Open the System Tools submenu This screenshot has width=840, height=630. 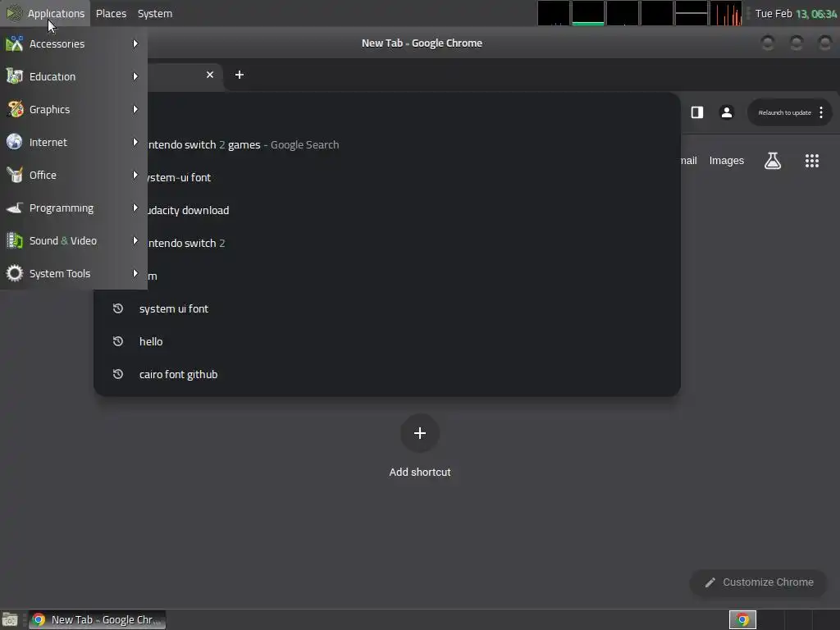pyautogui.click(x=73, y=273)
